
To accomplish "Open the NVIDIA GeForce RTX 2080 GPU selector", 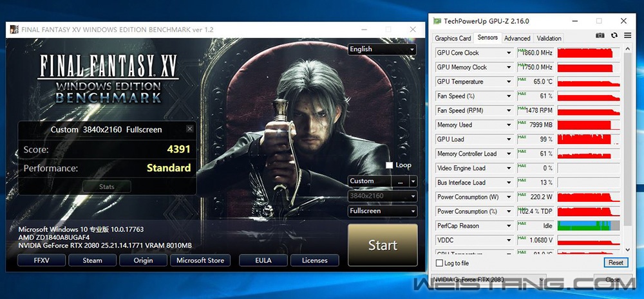I will pos(489,279).
